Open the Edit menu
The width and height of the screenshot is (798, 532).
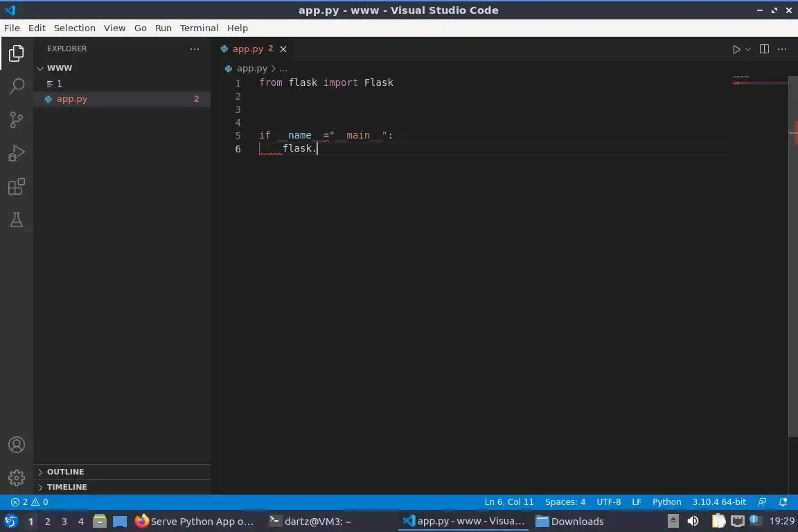click(x=37, y=28)
